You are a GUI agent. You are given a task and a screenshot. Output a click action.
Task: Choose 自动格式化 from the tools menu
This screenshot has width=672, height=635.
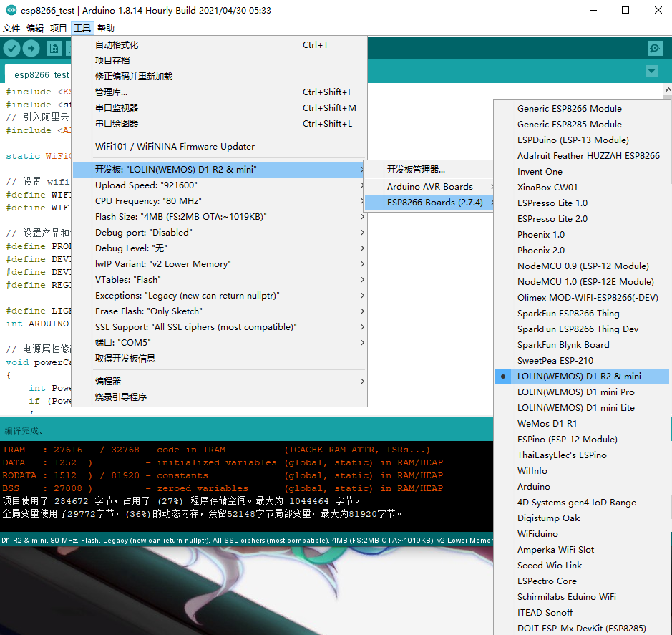[x=219, y=45]
